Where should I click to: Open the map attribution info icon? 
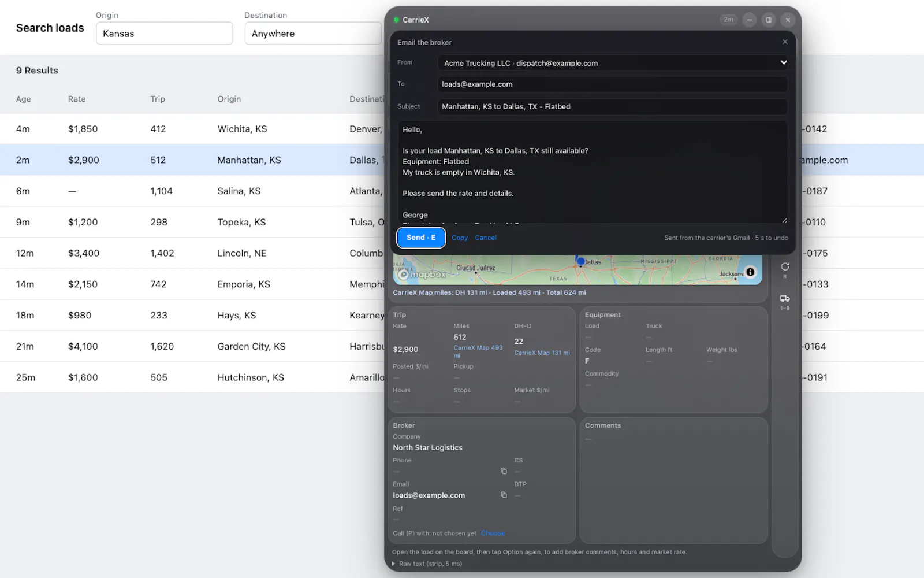(750, 272)
